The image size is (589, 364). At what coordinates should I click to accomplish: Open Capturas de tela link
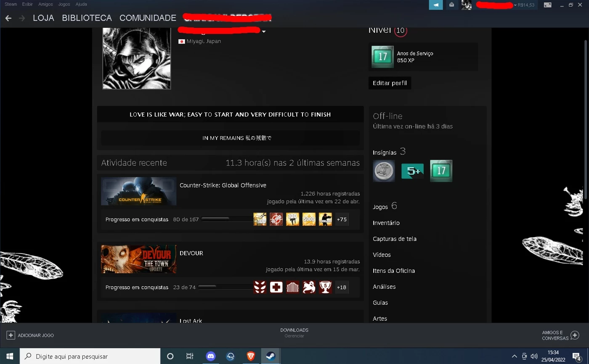point(394,239)
